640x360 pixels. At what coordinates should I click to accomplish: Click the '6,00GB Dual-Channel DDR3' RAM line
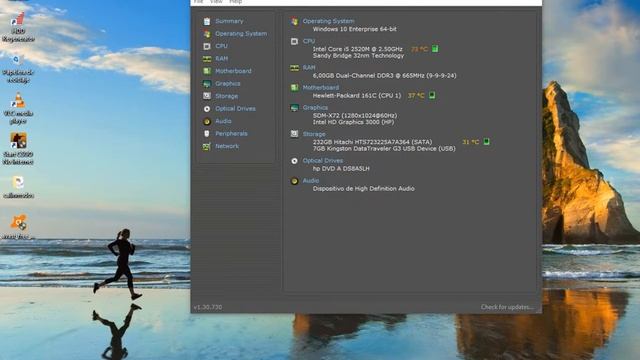384,76
